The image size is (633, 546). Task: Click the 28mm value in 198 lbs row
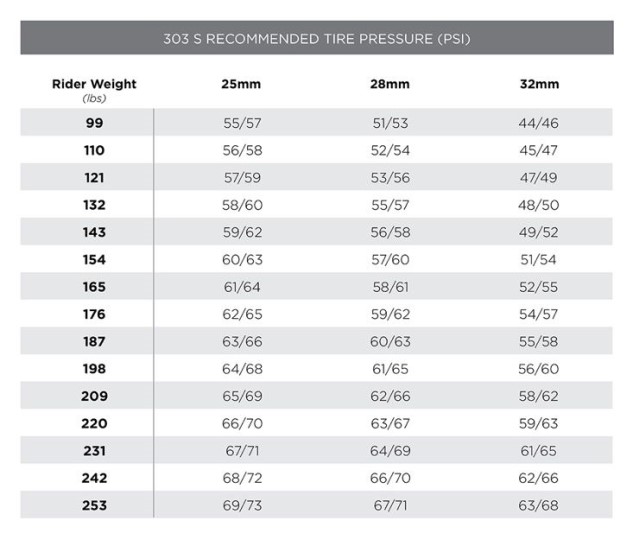[x=390, y=369]
